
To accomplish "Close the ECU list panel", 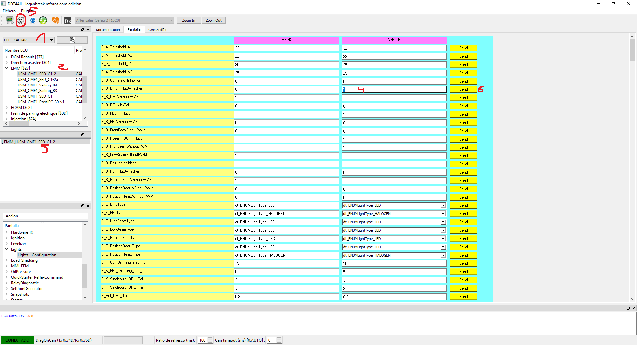I will pos(88,29).
